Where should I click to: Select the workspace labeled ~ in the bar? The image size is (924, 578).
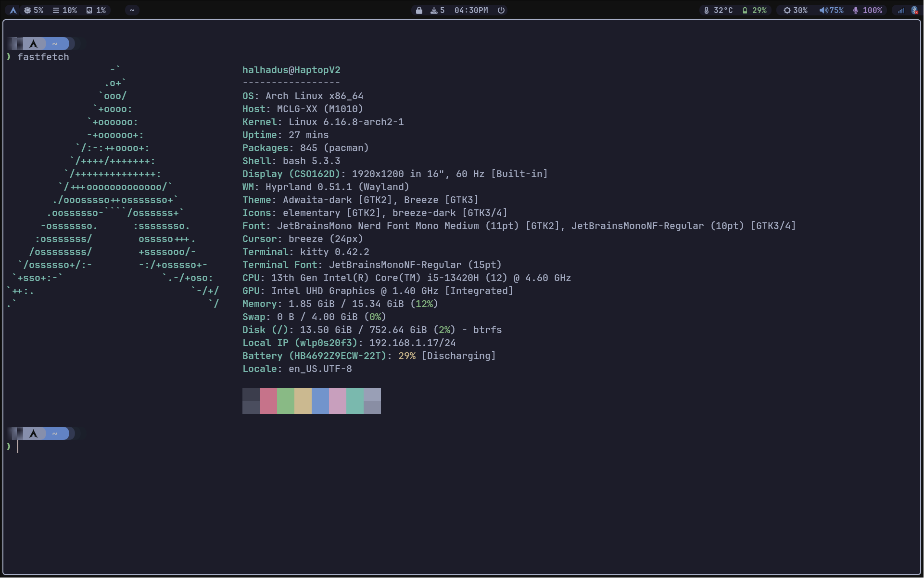(x=132, y=10)
